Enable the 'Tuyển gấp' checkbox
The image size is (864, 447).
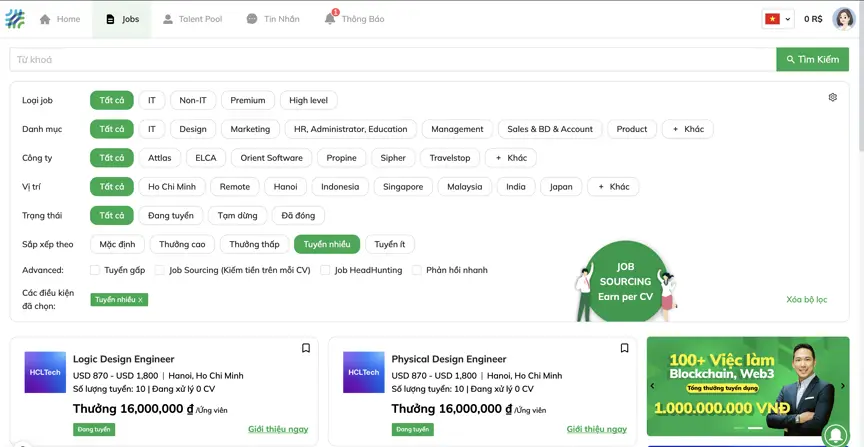click(x=95, y=270)
